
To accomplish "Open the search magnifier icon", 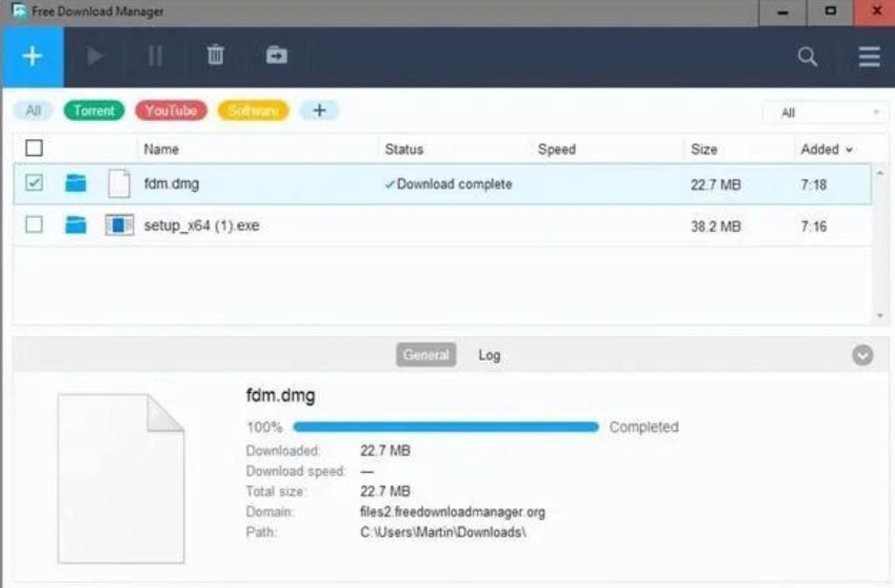I will 807,56.
